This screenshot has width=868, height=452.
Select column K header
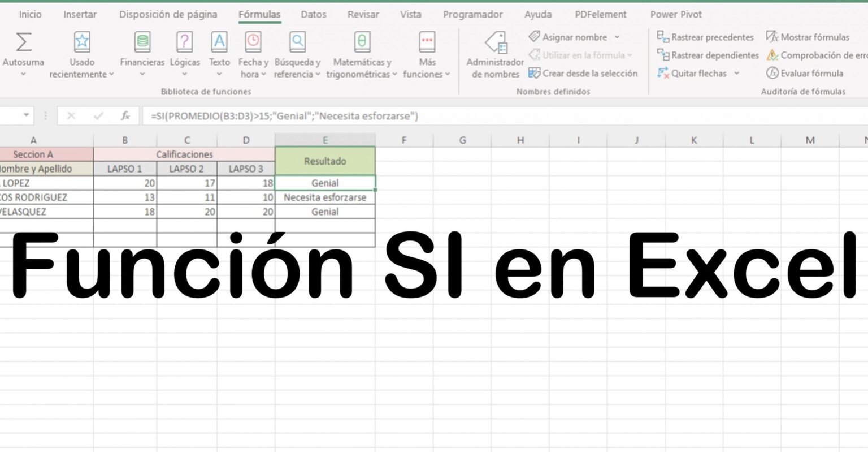coord(694,140)
